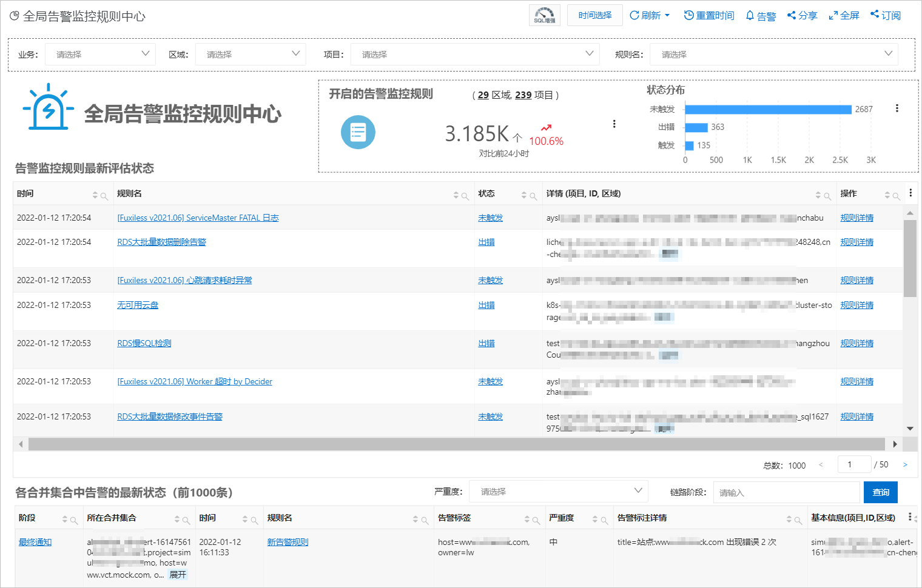Open the 告警 bell option
This screenshot has width=922, height=588.
click(x=761, y=16)
